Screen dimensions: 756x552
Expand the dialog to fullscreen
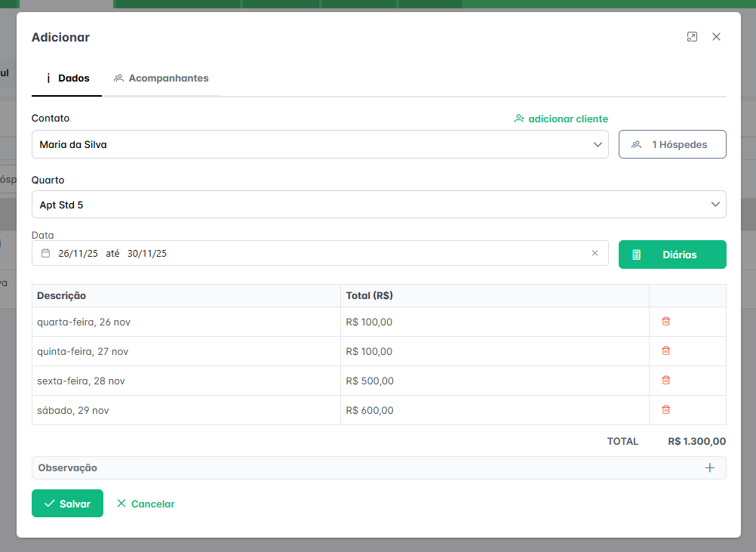(x=692, y=37)
